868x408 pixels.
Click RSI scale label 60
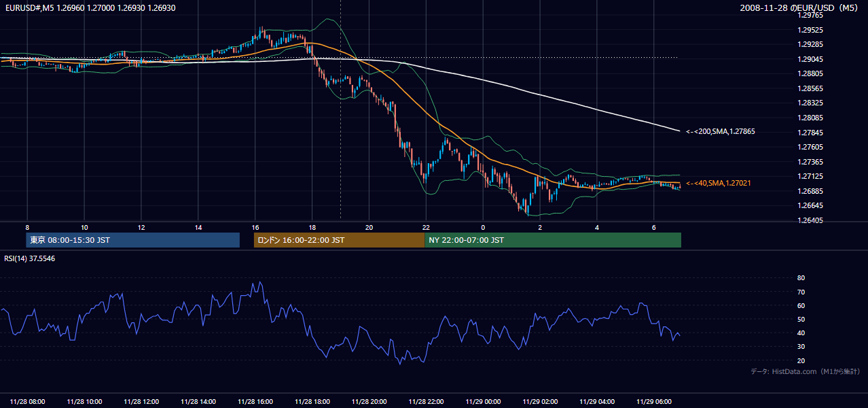801,305
